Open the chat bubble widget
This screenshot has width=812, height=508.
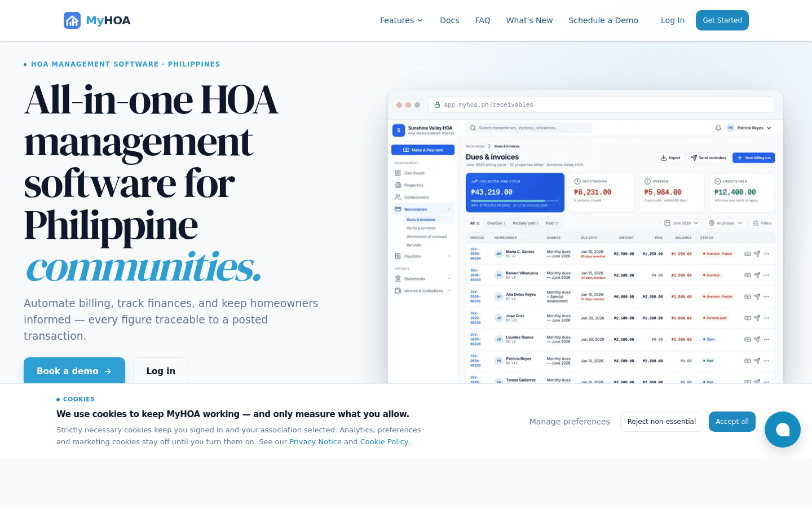783,430
